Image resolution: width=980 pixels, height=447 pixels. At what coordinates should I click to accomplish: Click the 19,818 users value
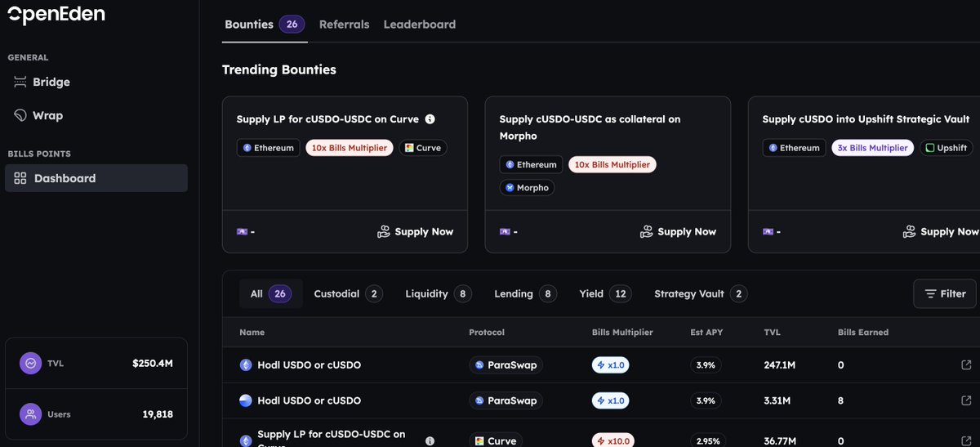click(158, 414)
